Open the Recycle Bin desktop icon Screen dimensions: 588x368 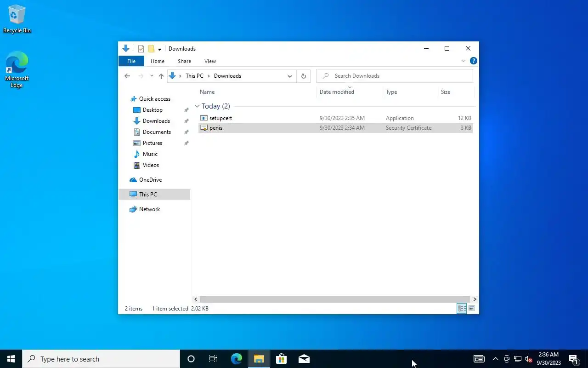(x=17, y=19)
